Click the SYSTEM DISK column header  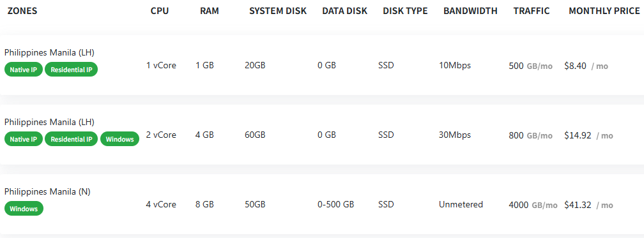278,11
